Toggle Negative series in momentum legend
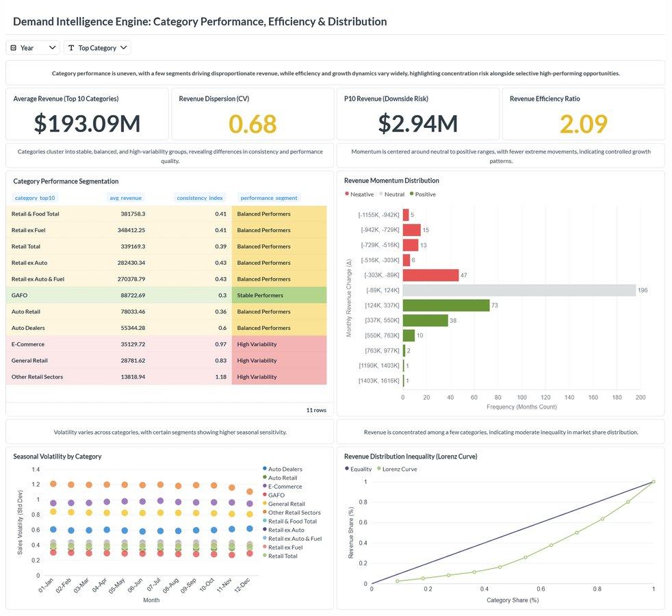Viewport: 672px width, 616px height. [359, 194]
